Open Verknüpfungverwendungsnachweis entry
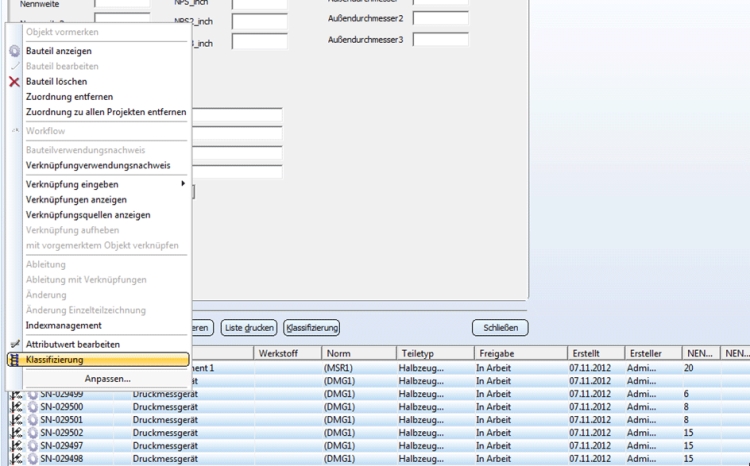The height and width of the screenshot is (466, 750). click(x=98, y=166)
